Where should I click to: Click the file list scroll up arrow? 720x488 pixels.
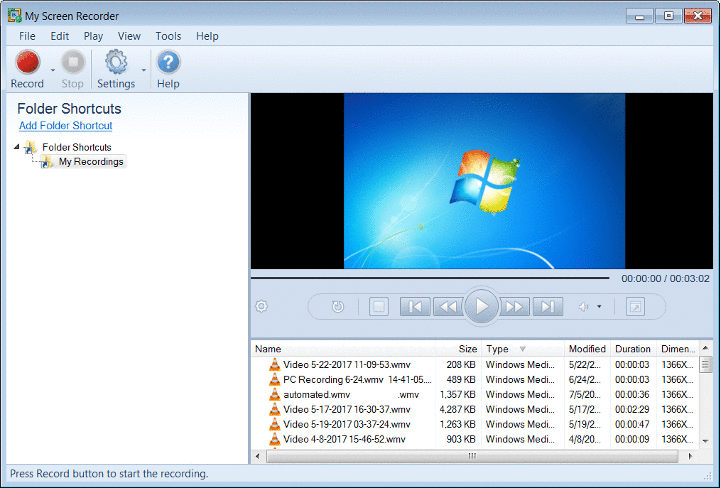click(x=705, y=348)
